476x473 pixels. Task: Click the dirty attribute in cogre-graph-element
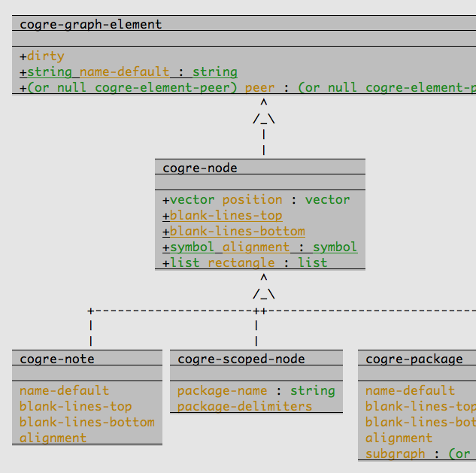45,56
